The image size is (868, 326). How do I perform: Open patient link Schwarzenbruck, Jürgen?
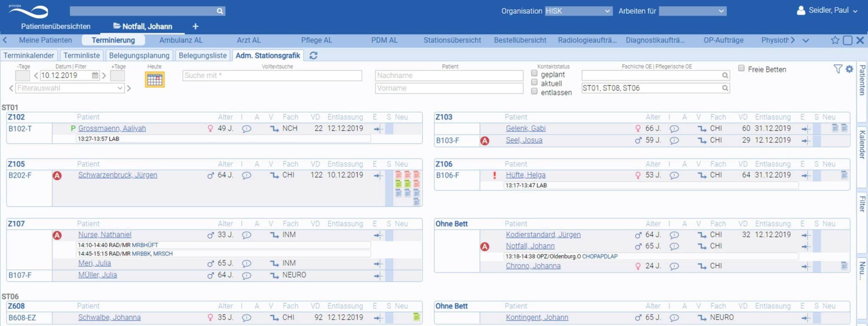point(117,175)
